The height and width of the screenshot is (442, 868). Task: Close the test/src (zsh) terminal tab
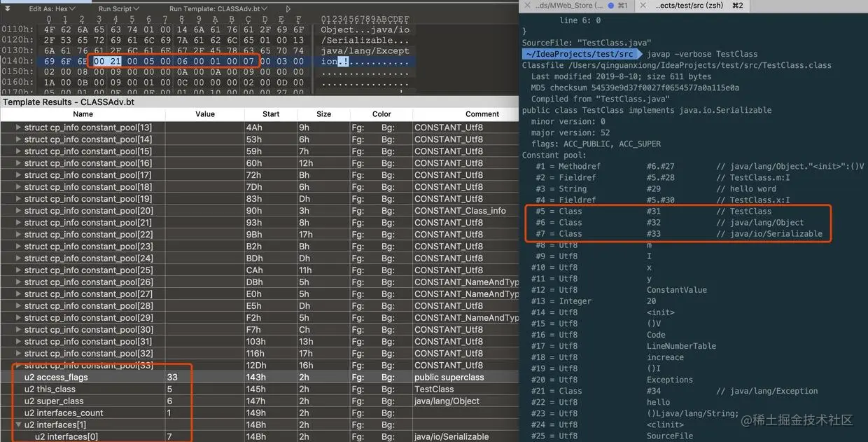pyautogui.click(x=643, y=6)
